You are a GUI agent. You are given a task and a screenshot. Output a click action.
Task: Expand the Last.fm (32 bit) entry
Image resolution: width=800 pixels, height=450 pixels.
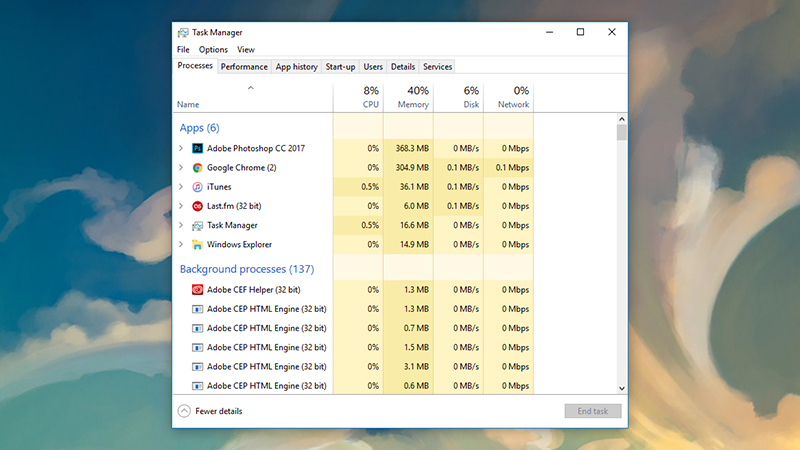[x=181, y=206]
